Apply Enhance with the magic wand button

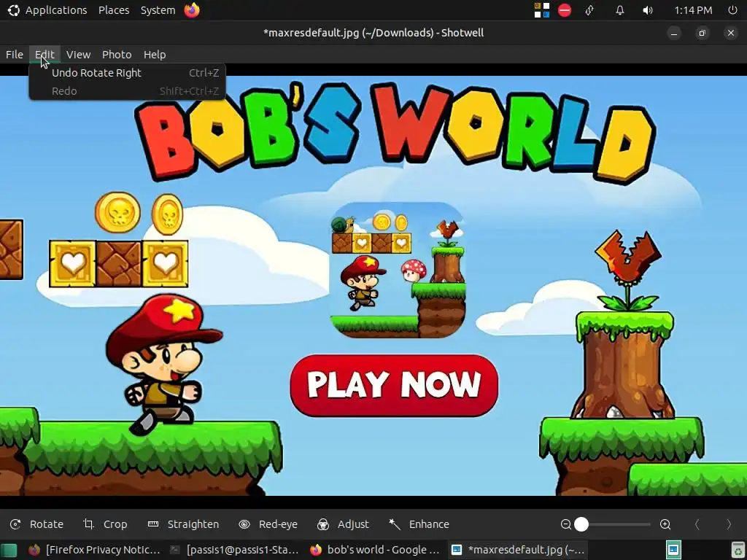tap(419, 524)
